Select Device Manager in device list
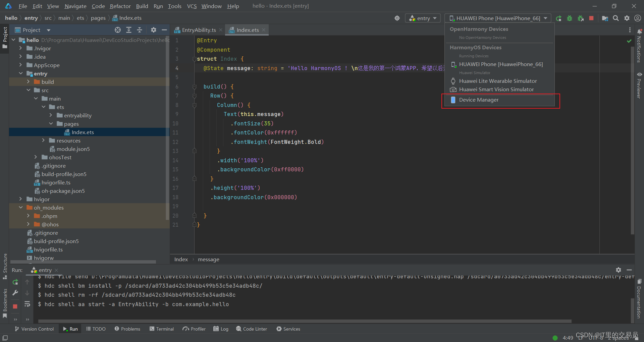The image size is (644, 342). click(x=500, y=100)
